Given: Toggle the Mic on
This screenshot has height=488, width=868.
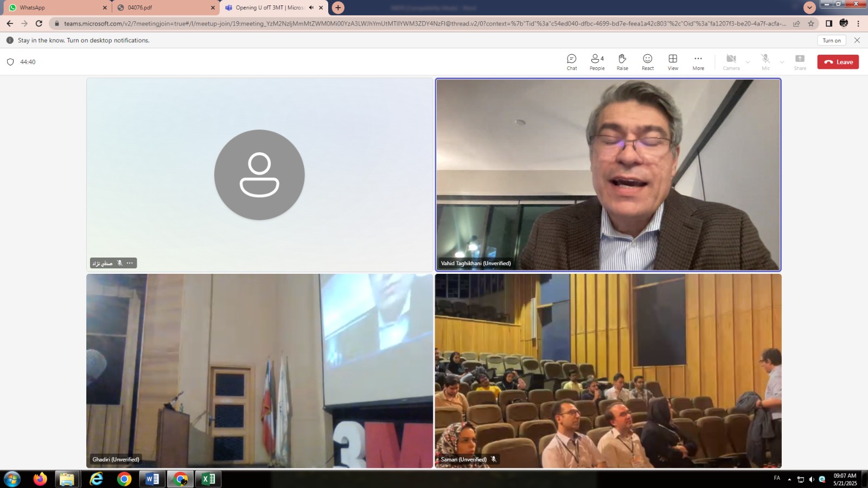Looking at the screenshot, I should (x=765, y=62).
